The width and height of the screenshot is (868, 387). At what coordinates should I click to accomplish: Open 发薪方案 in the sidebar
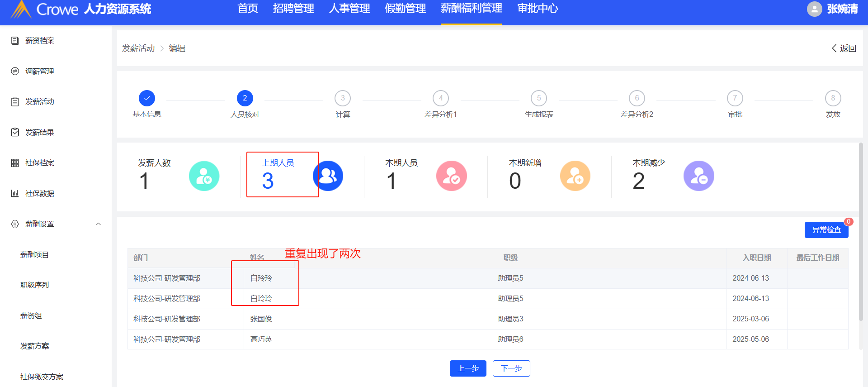pyautogui.click(x=34, y=346)
